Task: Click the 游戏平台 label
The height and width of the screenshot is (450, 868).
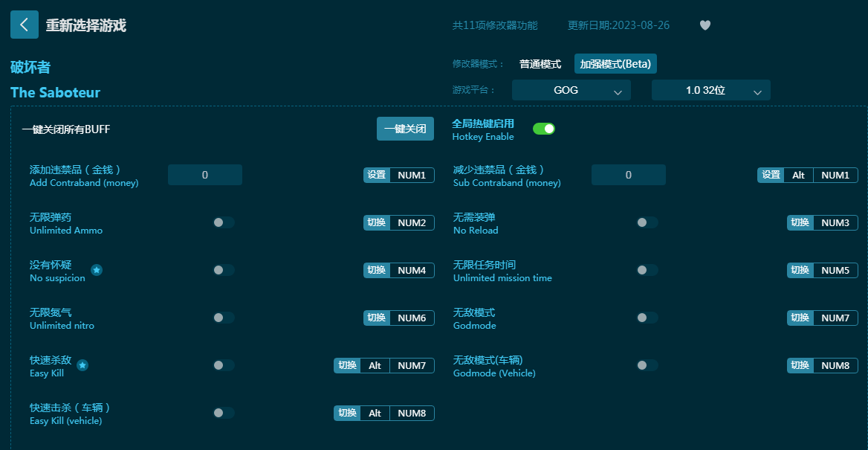Action: tap(474, 90)
